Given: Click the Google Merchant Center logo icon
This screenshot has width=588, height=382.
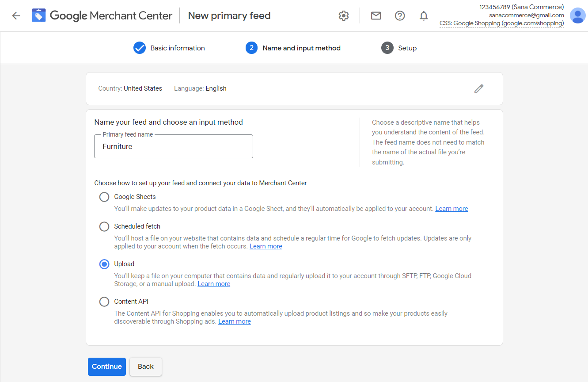Looking at the screenshot, I should click(x=39, y=15).
